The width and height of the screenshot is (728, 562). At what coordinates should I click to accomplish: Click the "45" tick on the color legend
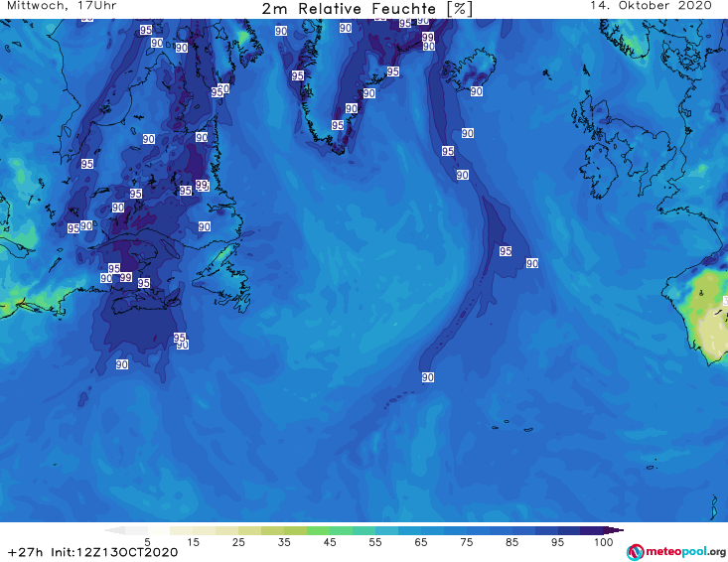coord(329,542)
